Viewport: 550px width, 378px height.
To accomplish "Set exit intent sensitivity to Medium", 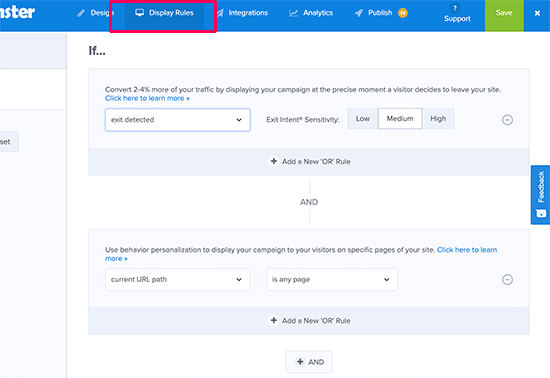I will coord(400,119).
